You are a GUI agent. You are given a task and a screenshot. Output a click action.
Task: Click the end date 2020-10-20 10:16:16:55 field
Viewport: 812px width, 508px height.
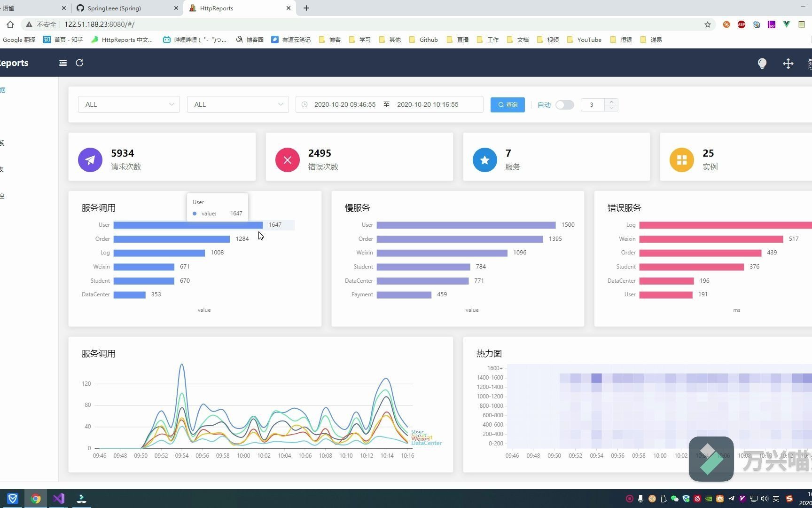click(428, 104)
